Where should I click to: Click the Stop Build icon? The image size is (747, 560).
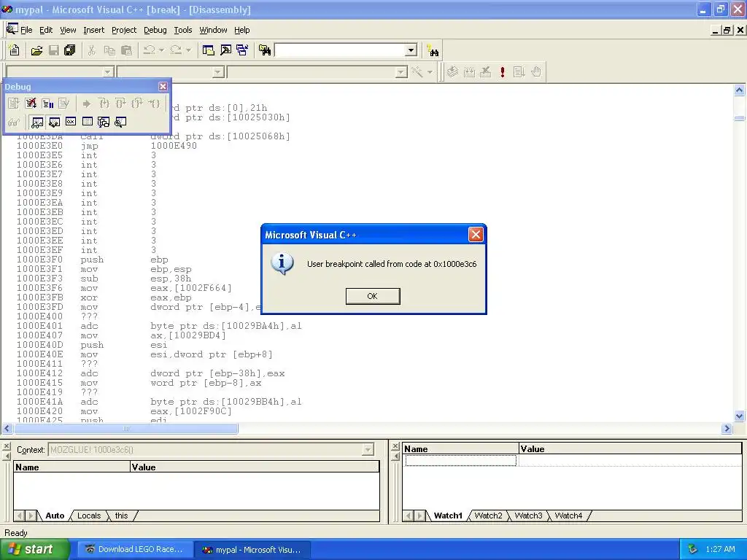[x=485, y=72]
